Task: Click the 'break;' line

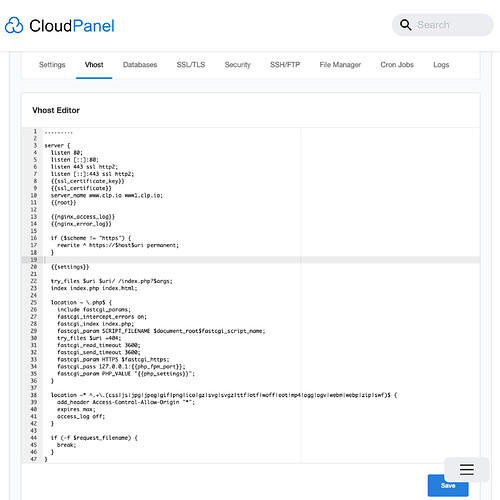Action: click(x=67, y=445)
